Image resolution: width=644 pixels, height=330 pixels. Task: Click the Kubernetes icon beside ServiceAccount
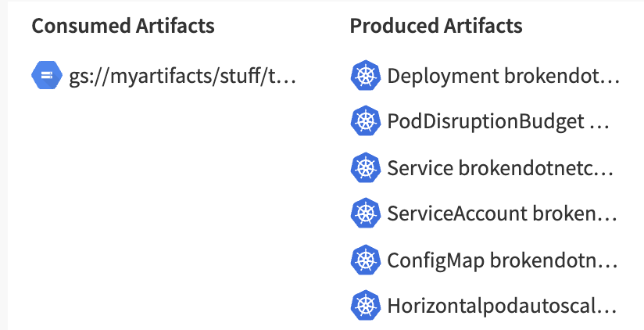click(366, 213)
